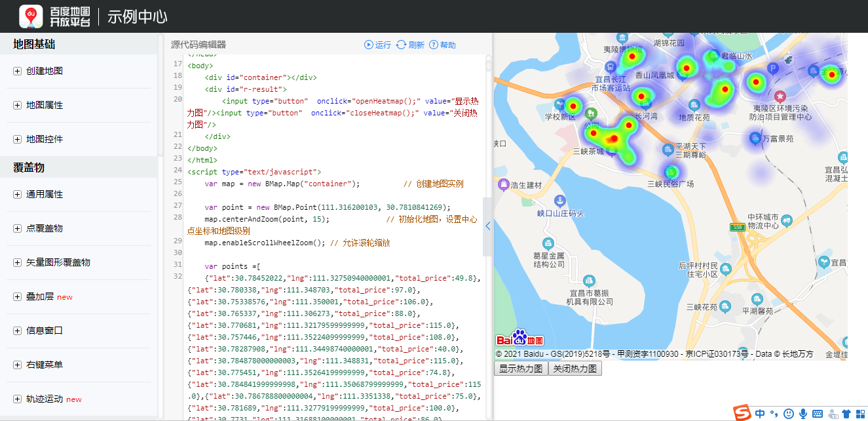Image resolution: width=868 pixels, height=421 pixels.
Task: Click the Sogou microphone voice input icon
Action: tap(802, 414)
